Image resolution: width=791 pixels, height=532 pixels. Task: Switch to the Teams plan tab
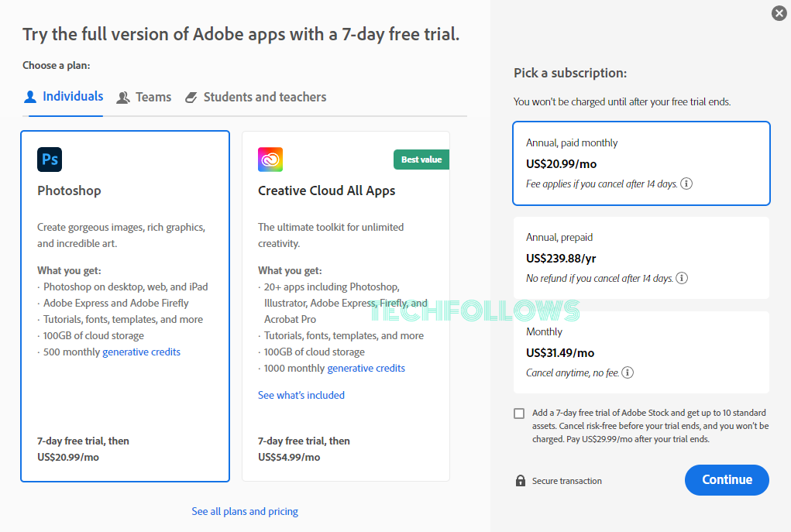coord(144,98)
